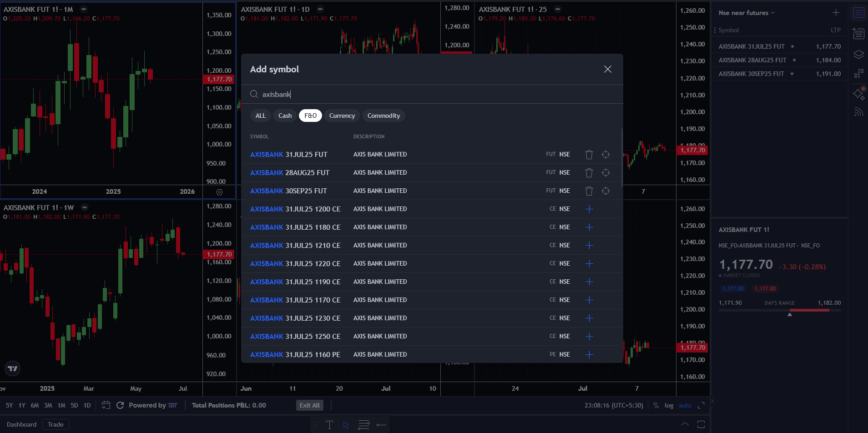Click the refresh chart icon
Image resolution: width=868 pixels, height=433 pixels.
click(120, 405)
